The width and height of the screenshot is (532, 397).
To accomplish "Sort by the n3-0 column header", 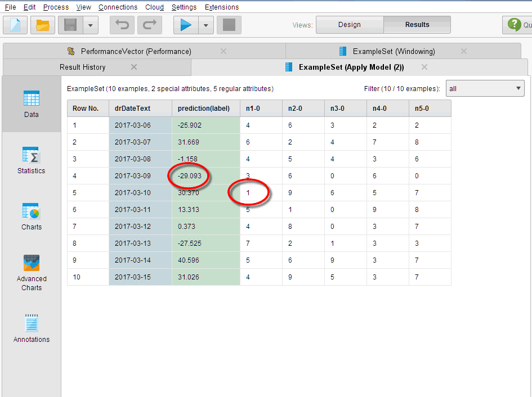I will point(346,109).
